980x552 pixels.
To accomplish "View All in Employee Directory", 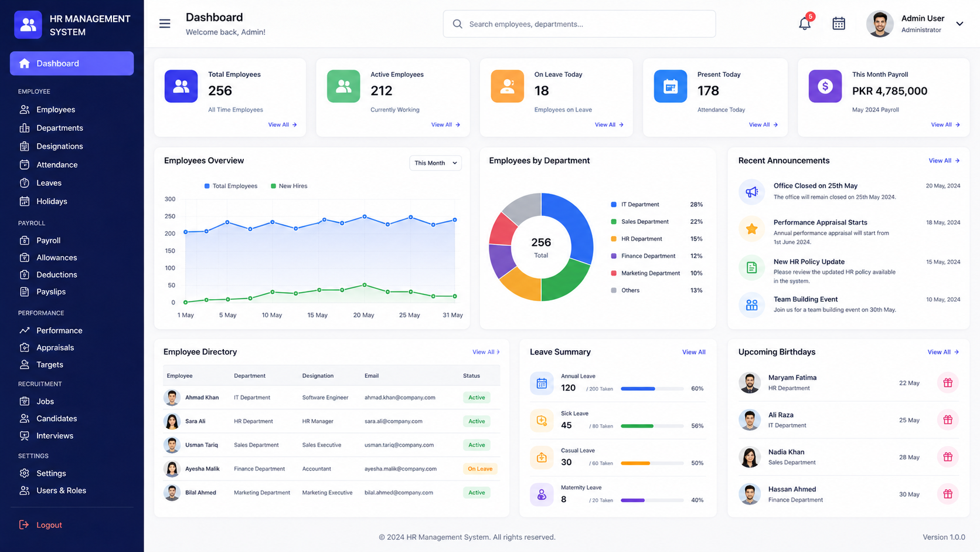I will pyautogui.click(x=486, y=352).
